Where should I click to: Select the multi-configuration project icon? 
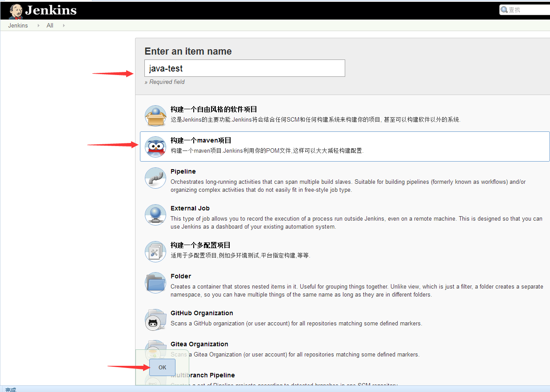[155, 251]
